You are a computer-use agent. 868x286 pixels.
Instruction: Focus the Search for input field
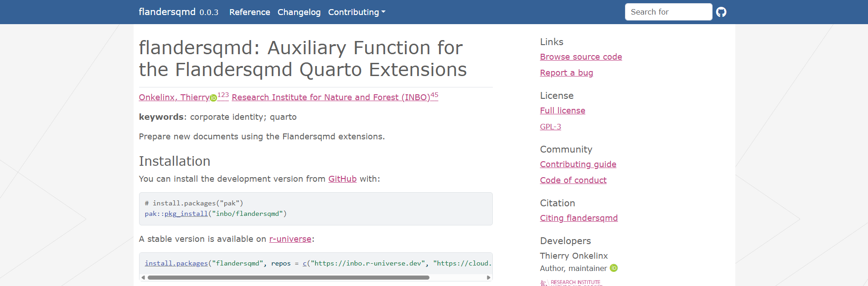pos(668,12)
